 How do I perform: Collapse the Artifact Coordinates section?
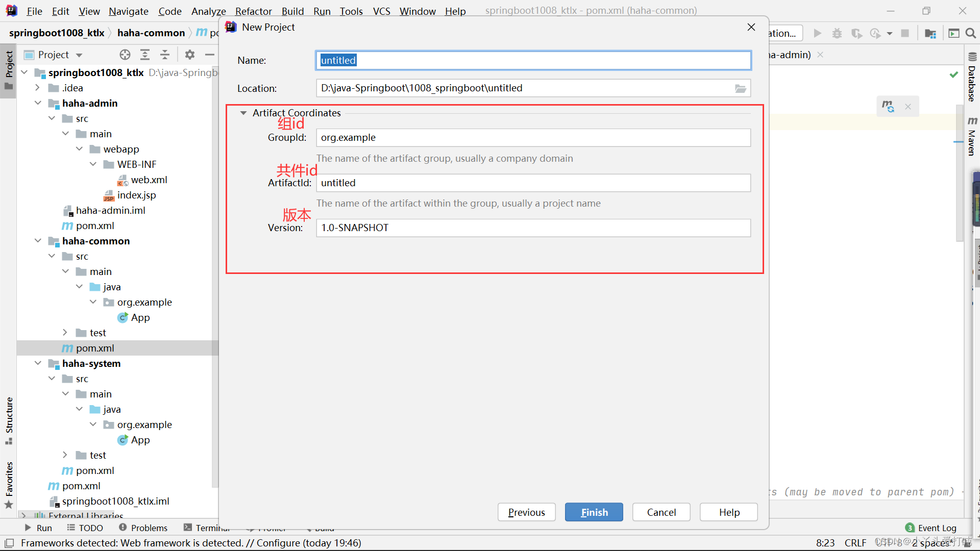243,112
